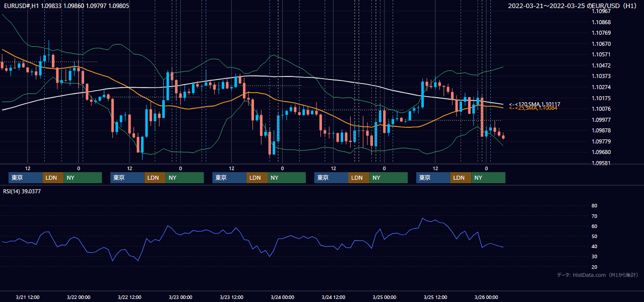
Task: Select the 東京 session block for 3/24
Action: coord(331,178)
